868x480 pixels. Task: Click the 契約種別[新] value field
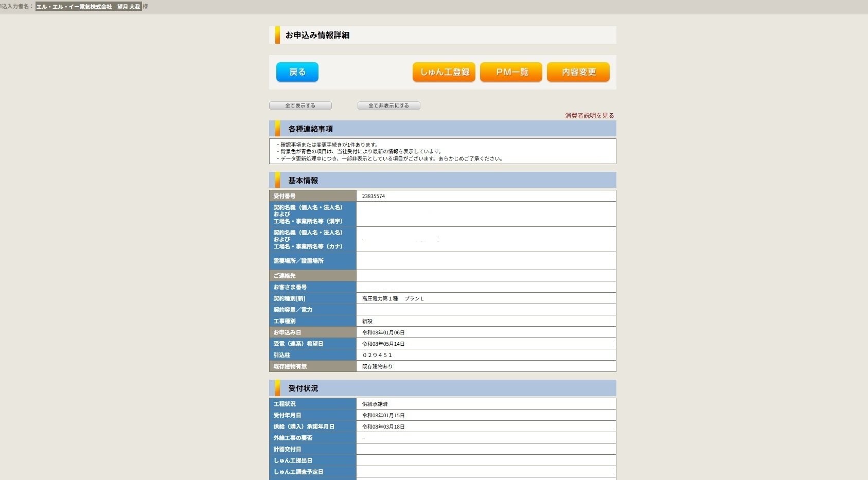[486, 298]
